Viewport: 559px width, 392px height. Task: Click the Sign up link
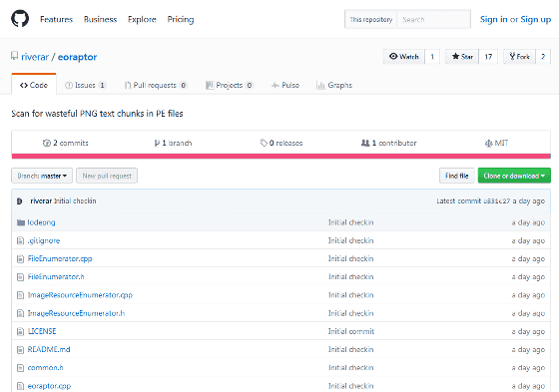pyautogui.click(x=535, y=19)
